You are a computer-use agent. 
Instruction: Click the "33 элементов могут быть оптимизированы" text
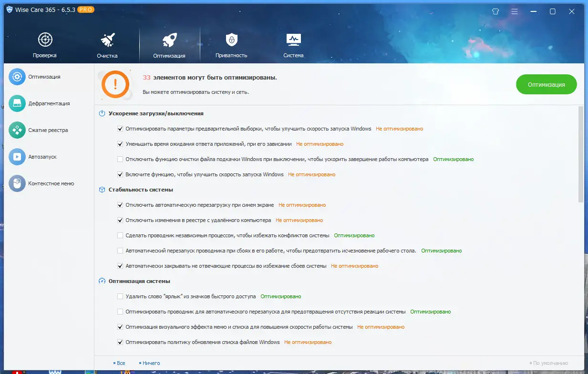210,77
